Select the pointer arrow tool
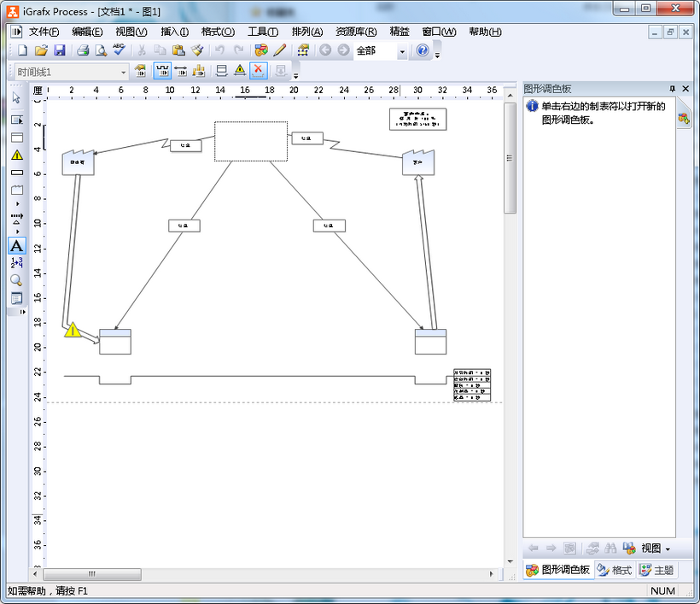The width and height of the screenshot is (700, 604). coord(17,97)
